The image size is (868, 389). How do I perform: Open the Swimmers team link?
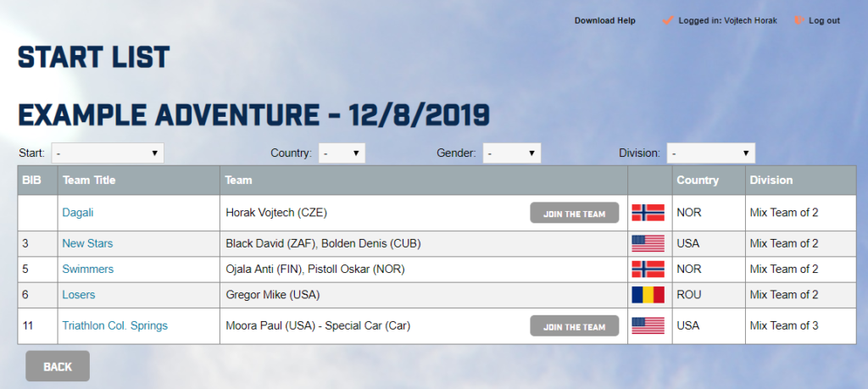[x=88, y=269]
